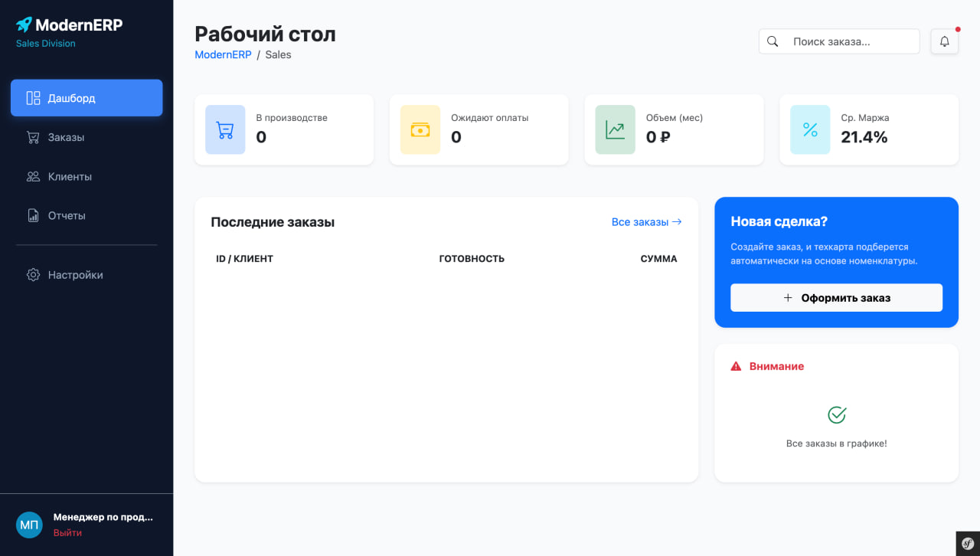The image size is (980, 556).
Task: Click the green checkmark in Внимание panel
Action: (x=835, y=414)
